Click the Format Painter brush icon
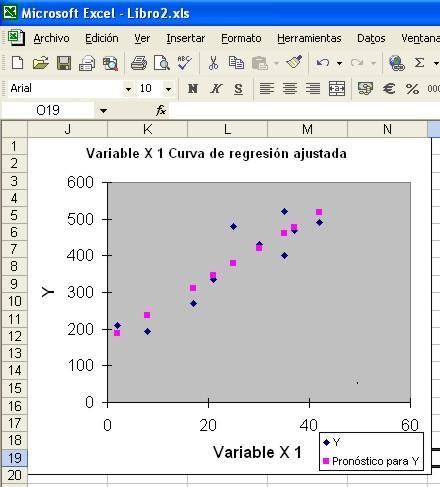 [294, 62]
